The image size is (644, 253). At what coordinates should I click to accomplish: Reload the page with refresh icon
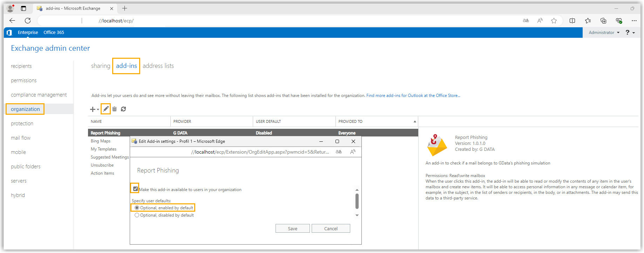[x=28, y=21]
